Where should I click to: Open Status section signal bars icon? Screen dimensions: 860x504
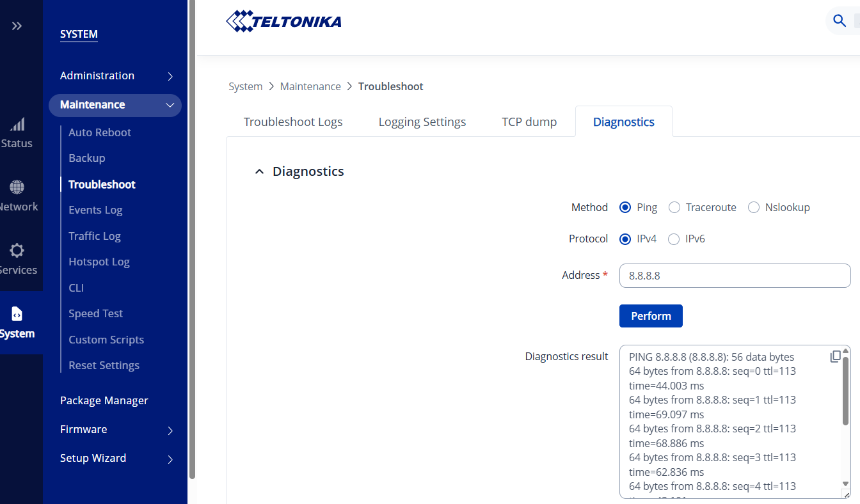pyautogui.click(x=17, y=124)
